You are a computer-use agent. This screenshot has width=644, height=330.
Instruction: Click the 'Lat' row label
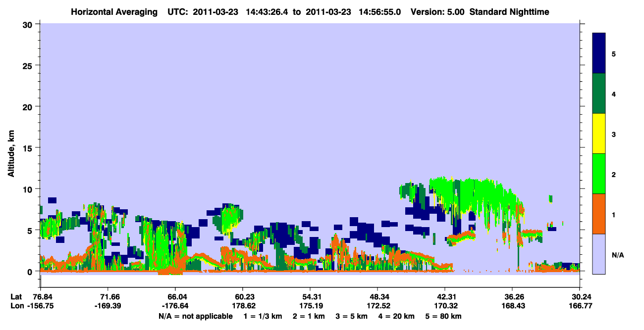[x=16, y=296]
